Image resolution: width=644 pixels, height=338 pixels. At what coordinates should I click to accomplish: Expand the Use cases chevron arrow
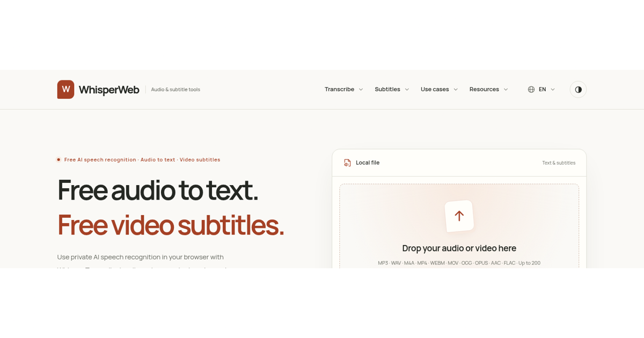click(x=456, y=90)
